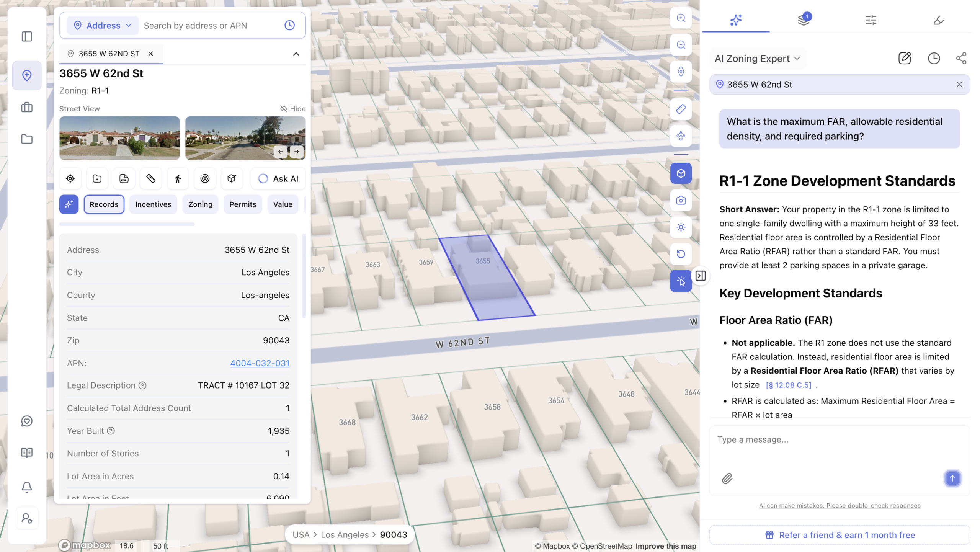Click Improve this map link
Image resolution: width=980 pixels, height=552 pixels.
pos(666,546)
